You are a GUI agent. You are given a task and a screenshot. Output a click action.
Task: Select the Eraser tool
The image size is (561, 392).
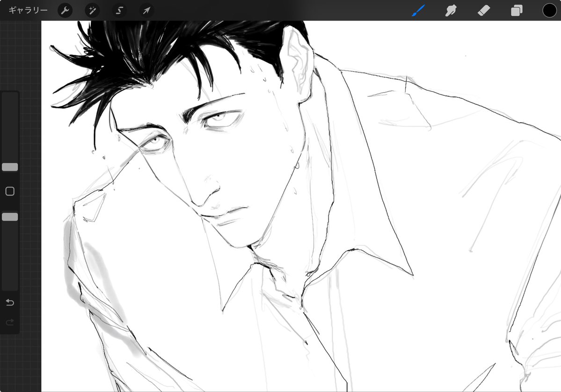[x=484, y=11]
